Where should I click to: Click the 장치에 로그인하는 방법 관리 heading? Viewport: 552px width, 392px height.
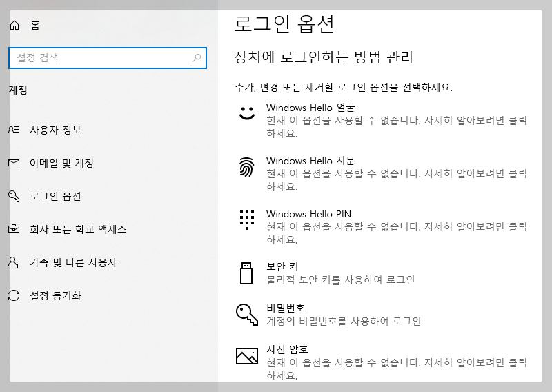[324, 57]
